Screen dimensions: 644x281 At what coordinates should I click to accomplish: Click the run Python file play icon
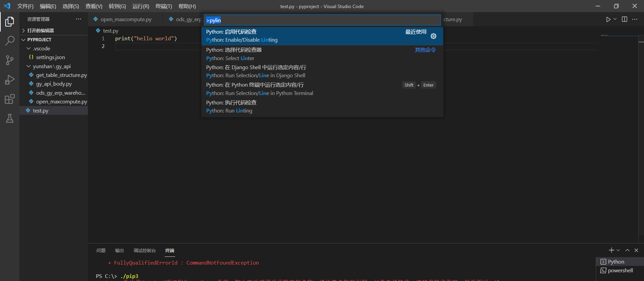(x=608, y=19)
